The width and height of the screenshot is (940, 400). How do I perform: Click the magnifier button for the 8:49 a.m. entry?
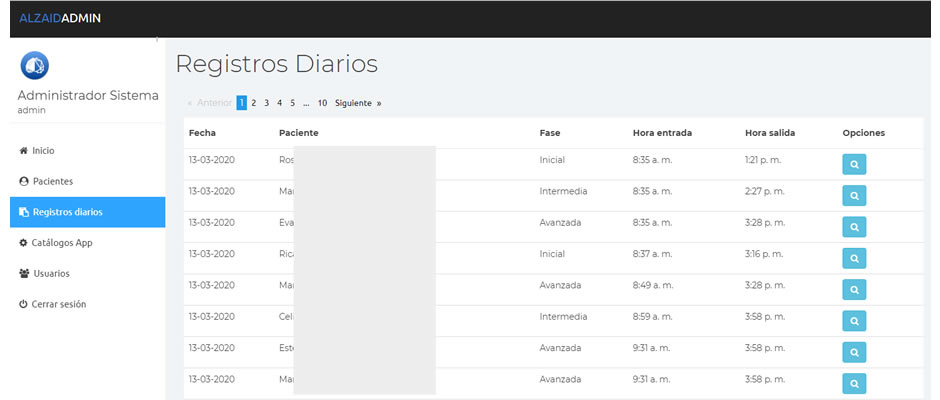[x=854, y=289]
